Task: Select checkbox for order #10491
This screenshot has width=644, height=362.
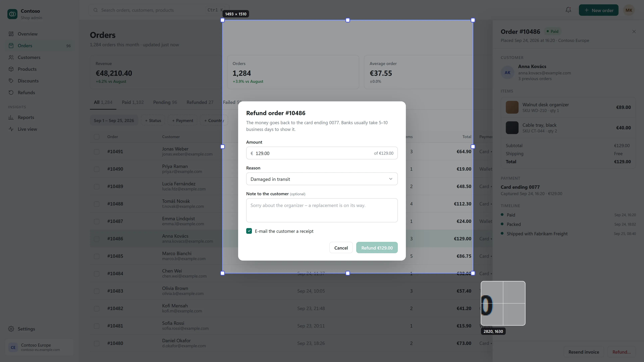Action: (96, 152)
